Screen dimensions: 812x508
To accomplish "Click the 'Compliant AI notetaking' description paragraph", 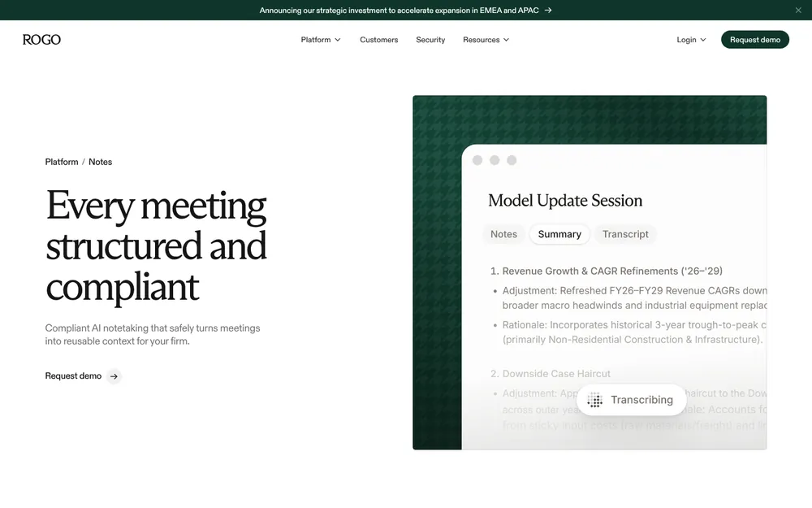I will (x=153, y=334).
